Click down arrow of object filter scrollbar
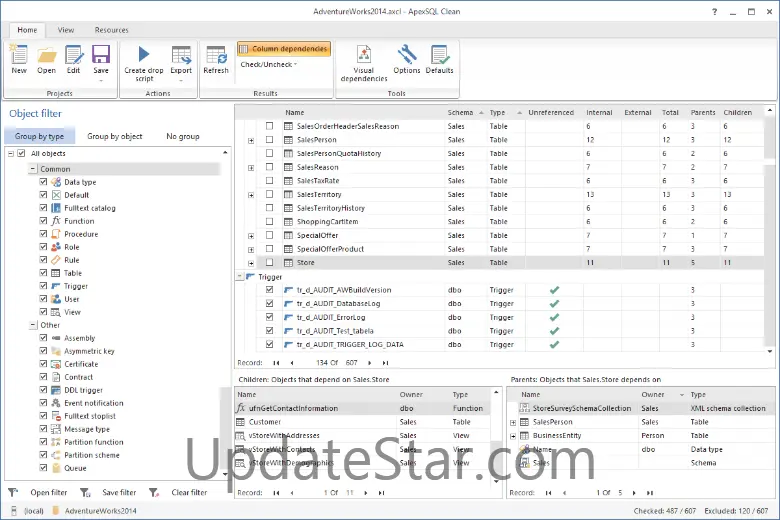 [225, 474]
